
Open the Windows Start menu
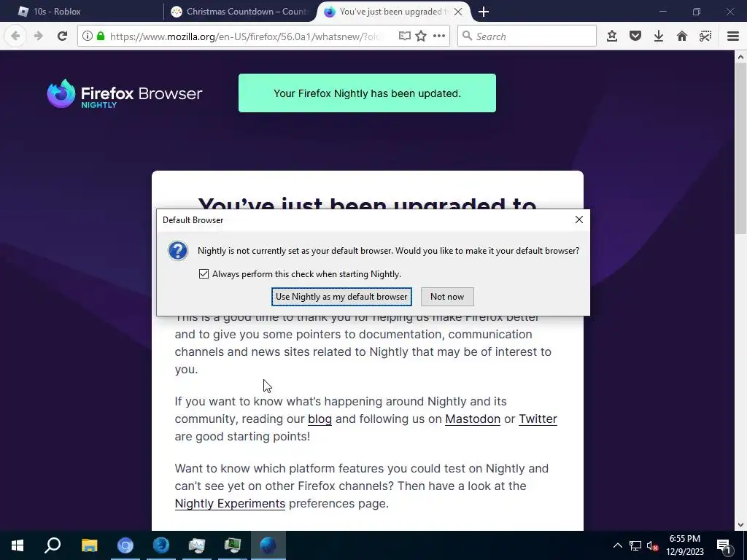click(x=18, y=545)
